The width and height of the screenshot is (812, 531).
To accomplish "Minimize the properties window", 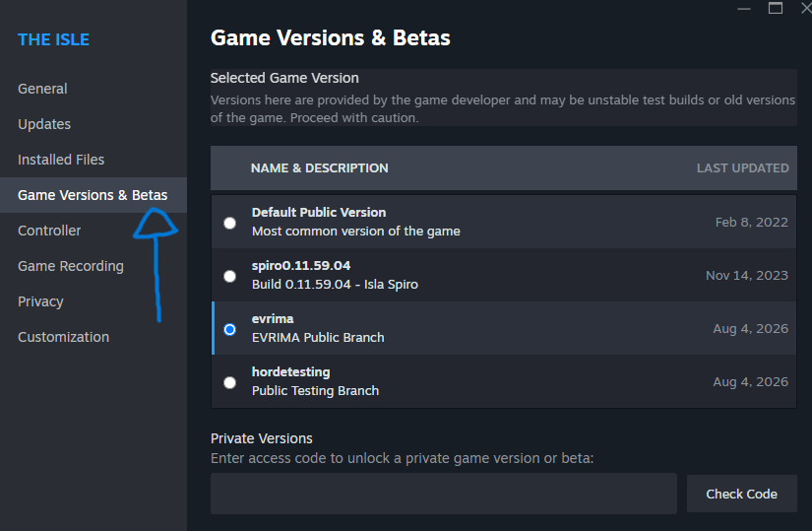I will pos(744,9).
